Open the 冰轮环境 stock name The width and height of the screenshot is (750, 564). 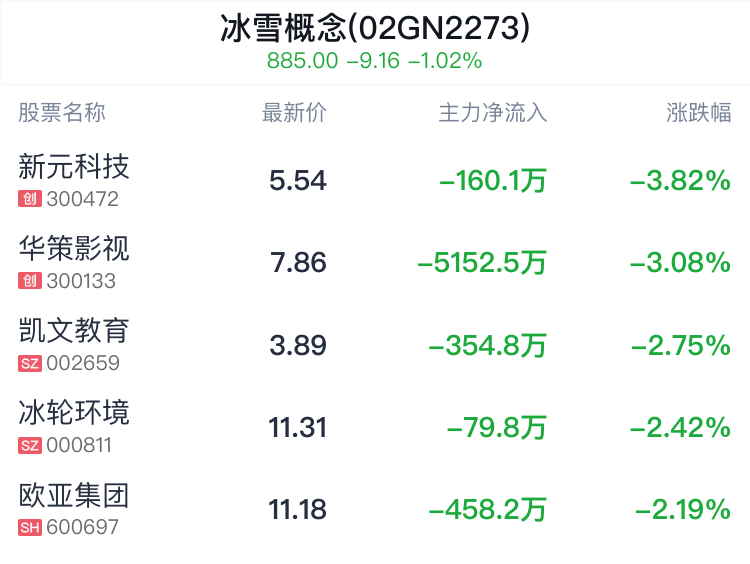pyautogui.click(x=74, y=412)
